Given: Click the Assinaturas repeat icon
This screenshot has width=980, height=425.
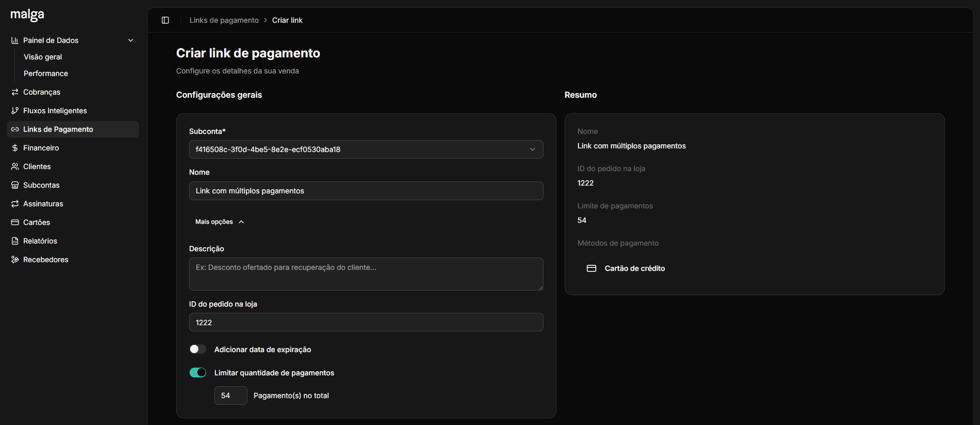Looking at the screenshot, I should tap(15, 204).
